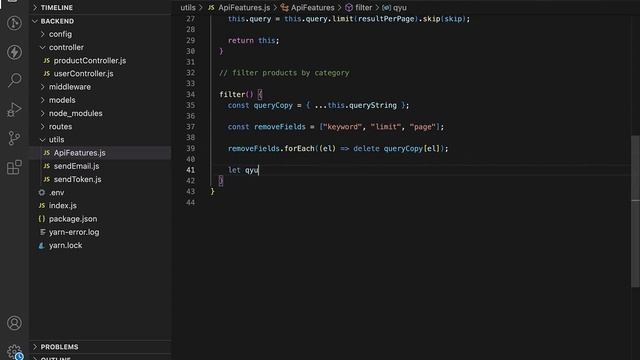Viewport: 640px width, 360px height.
Task: Open index.js file
Action: [x=62, y=205]
